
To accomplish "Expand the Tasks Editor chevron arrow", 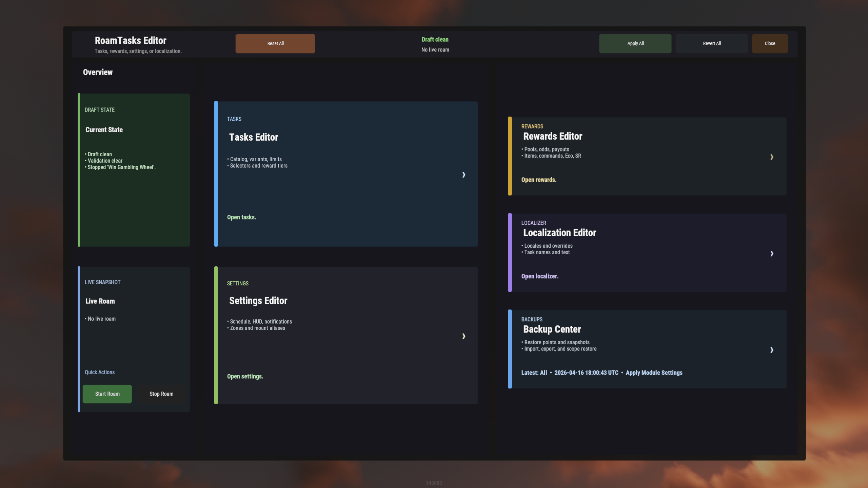I will point(463,175).
